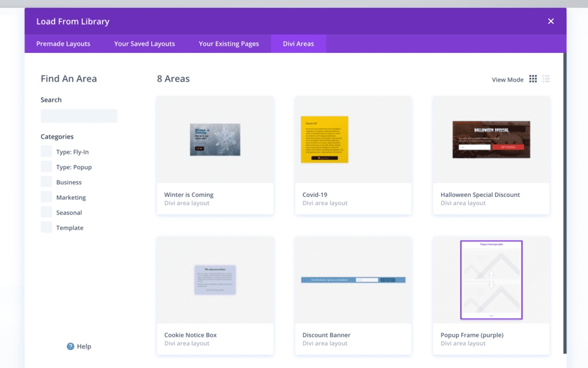
Task: Toggle the Template category checkbox
Action: click(47, 228)
